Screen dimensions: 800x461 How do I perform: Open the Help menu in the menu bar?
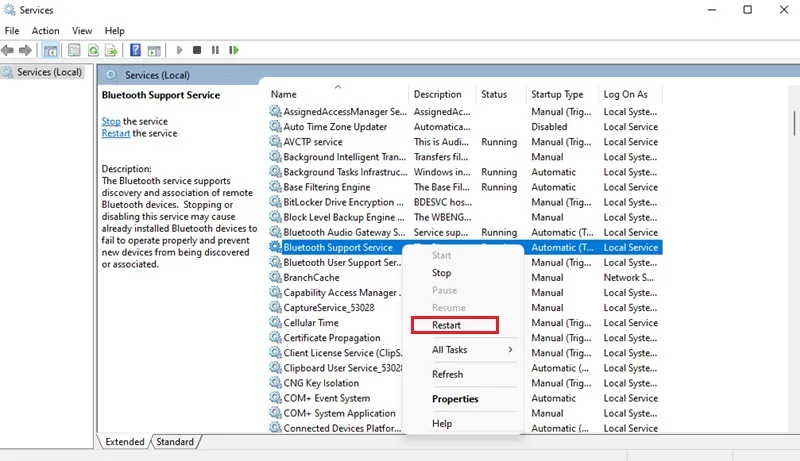[114, 31]
